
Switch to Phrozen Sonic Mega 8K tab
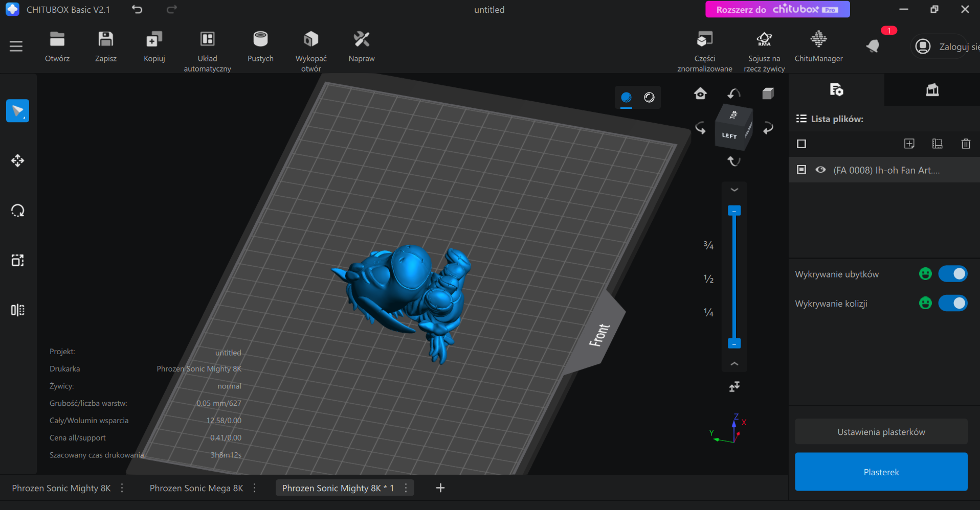pos(196,488)
